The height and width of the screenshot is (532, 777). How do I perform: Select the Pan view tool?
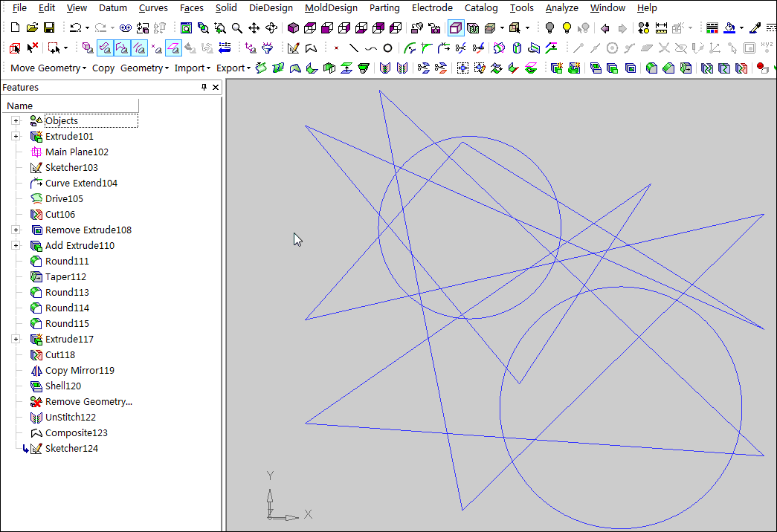[254, 28]
